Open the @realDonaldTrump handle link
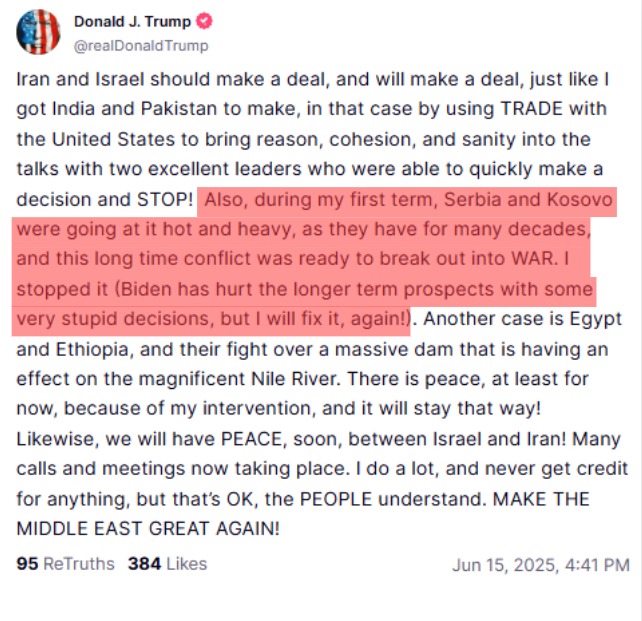 tap(141, 45)
